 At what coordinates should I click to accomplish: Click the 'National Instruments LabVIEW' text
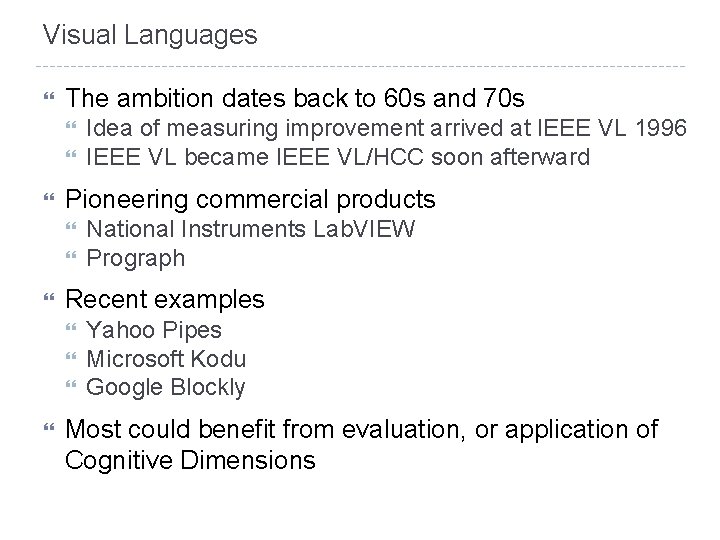tap(250, 229)
